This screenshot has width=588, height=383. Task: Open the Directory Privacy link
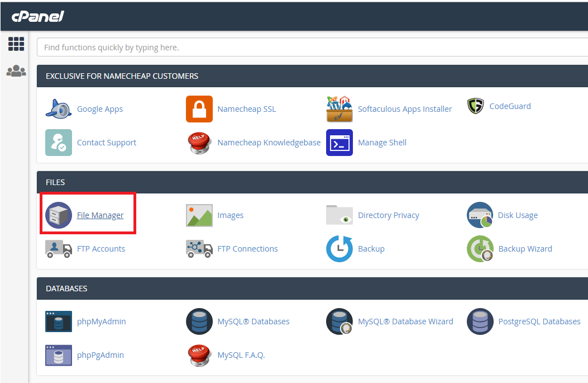click(x=389, y=215)
